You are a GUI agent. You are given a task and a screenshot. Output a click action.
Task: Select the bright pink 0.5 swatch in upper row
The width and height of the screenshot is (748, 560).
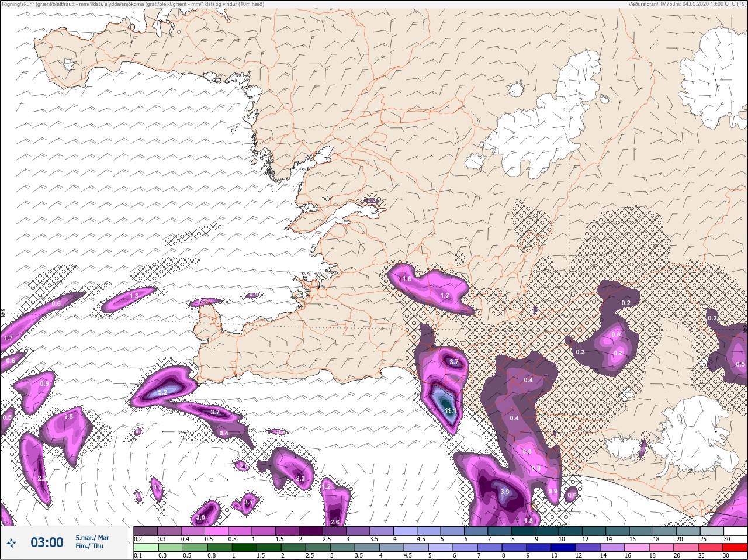click(216, 531)
